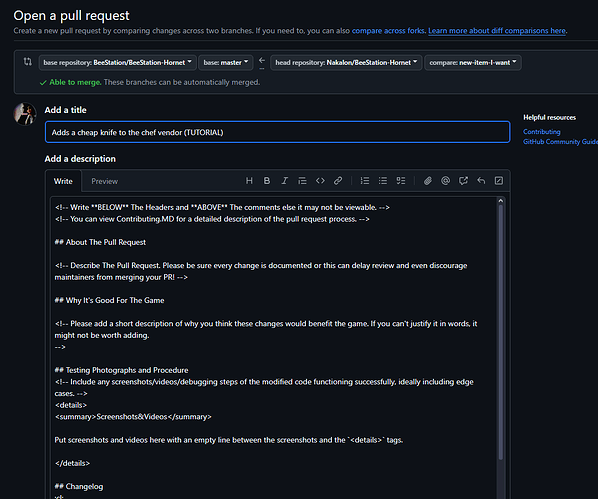Open slash commands icon
This screenshot has height=499, width=598.
click(x=499, y=181)
